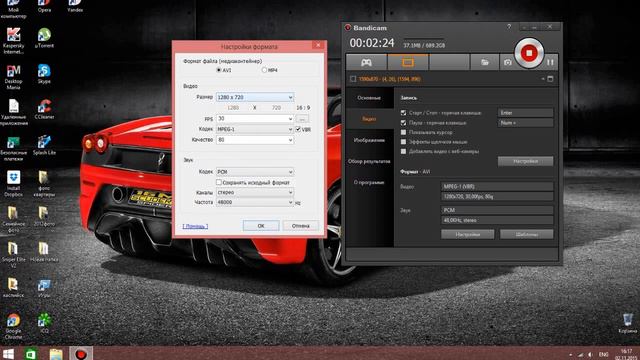Expand the capture area size dropdown arrow
Screen dimensions: 640x360
coord(543,79)
